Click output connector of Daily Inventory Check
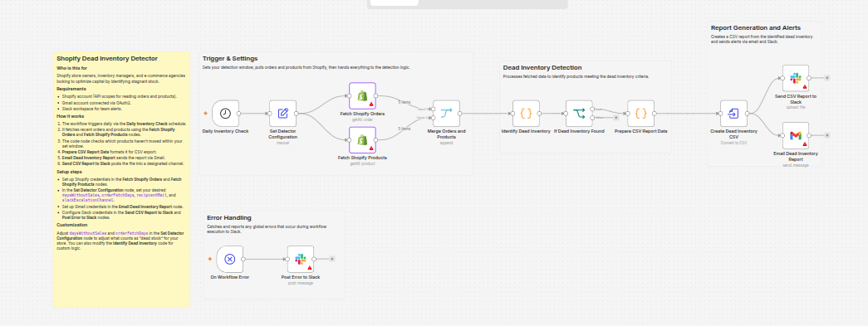 tap(240, 114)
